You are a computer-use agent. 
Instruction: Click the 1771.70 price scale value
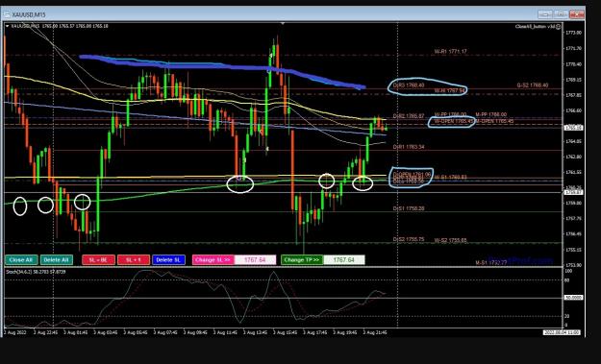click(x=573, y=49)
